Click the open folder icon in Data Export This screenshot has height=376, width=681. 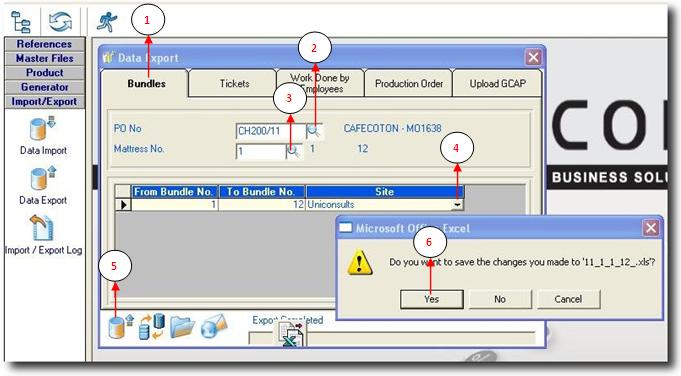(x=182, y=327)
